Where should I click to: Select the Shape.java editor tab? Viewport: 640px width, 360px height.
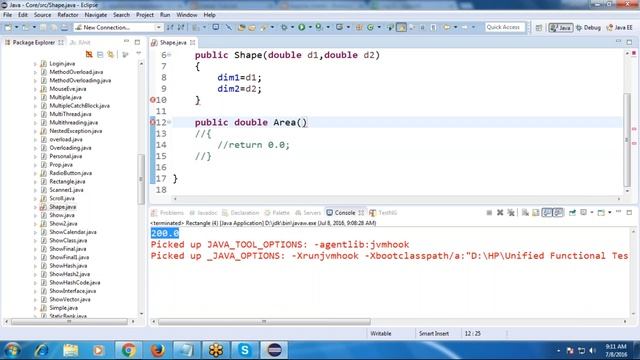coord(173,42)
